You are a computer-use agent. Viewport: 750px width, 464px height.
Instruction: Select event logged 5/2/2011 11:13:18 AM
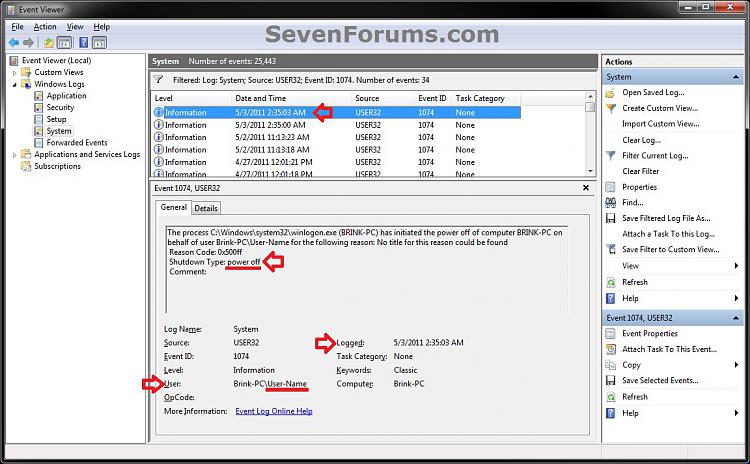(336, 150)
